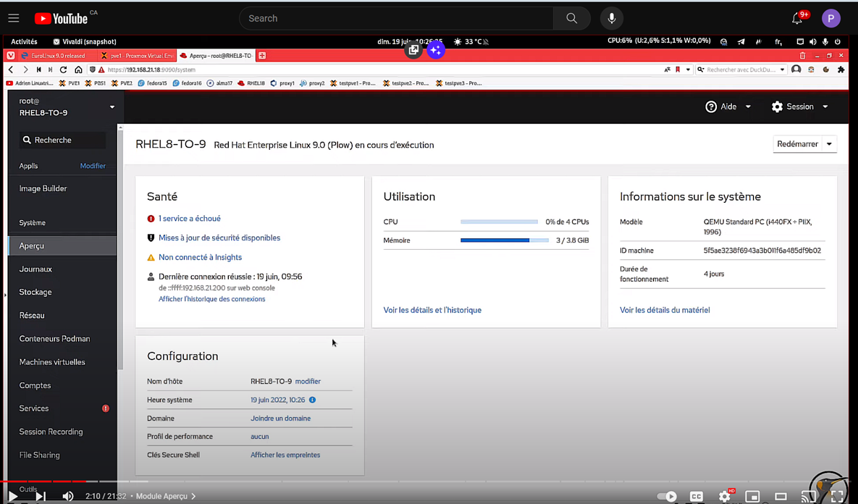858x504 pixels.
Task: Open the YouTube guide hamburger menu
Action: (14, 18)
